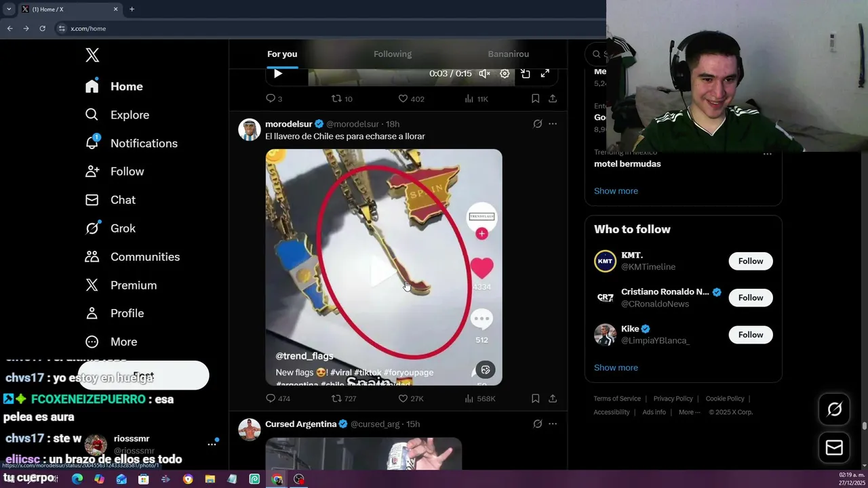Expand footer More options
The image size is (868, 488).
click(x=689, y=412)
